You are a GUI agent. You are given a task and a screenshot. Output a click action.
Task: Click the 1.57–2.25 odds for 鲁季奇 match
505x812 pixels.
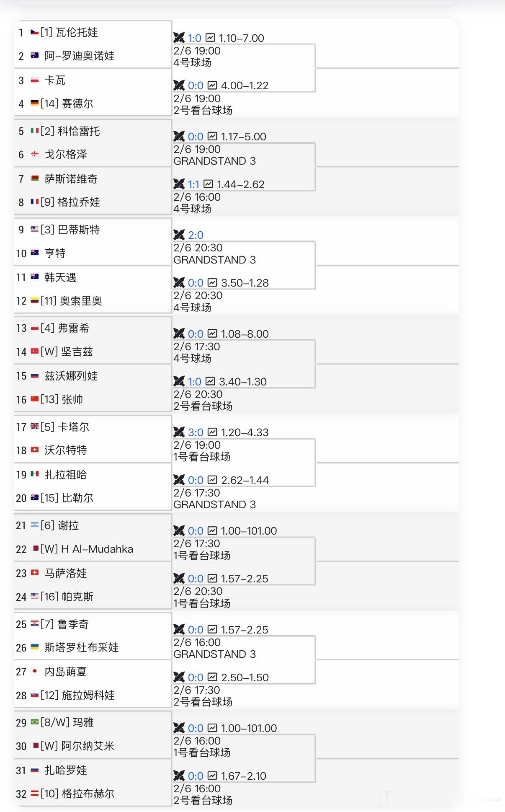tap(244, 629)
